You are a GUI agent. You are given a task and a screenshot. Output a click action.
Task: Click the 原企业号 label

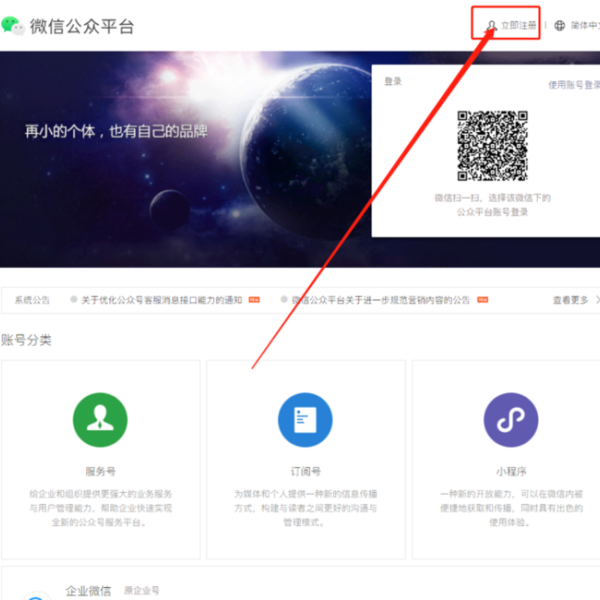click(x=142, y=590)
